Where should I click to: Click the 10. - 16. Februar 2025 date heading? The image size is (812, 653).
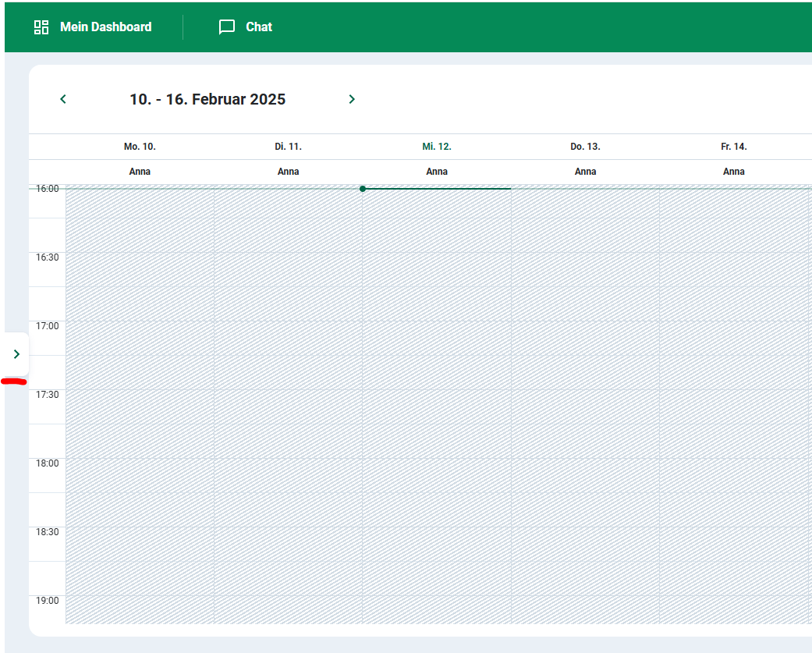click(x=207, y=99)
